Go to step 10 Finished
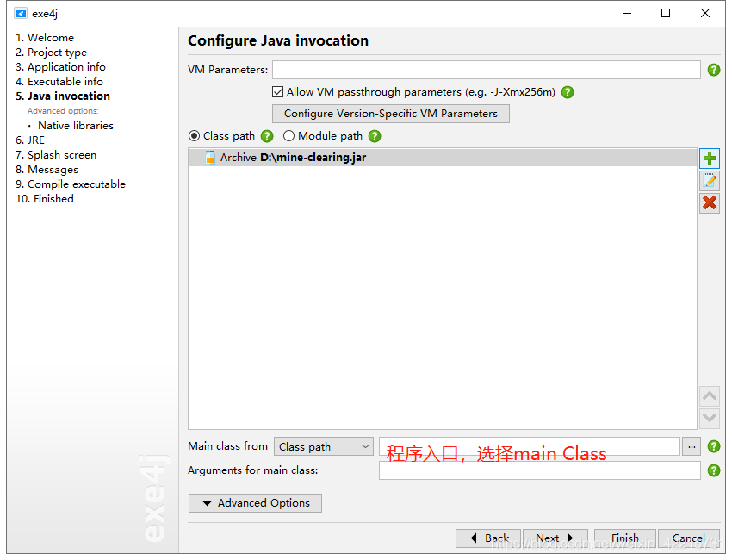 point(45,198)
